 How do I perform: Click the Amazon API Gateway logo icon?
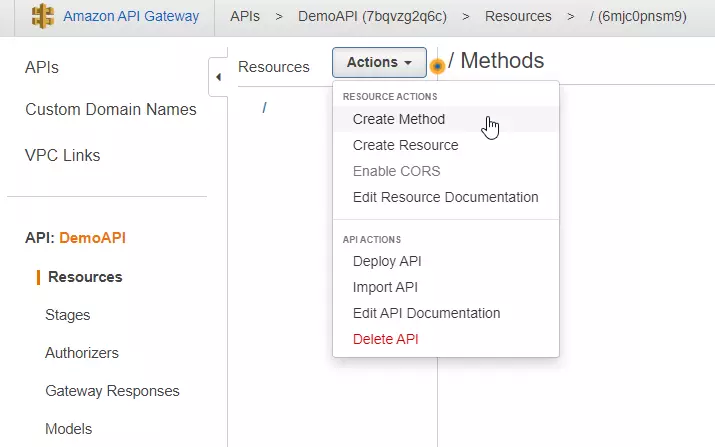[43, 16]
